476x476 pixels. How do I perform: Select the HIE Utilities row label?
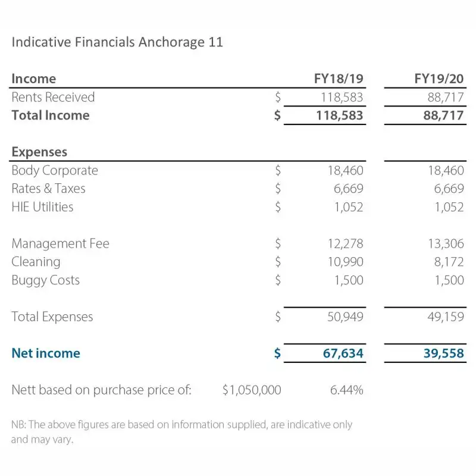pos(42,207)
